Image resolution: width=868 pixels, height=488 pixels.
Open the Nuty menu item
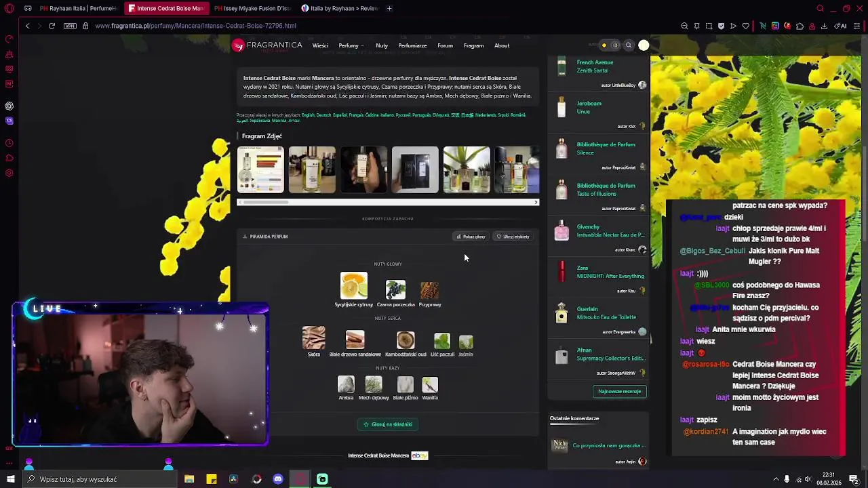tap(382, 45)
